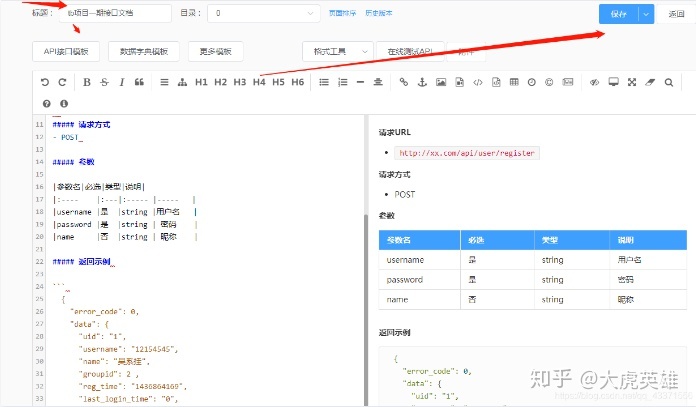Insert date and time with the clock icon
696x407 pixels.
point(531,82)
